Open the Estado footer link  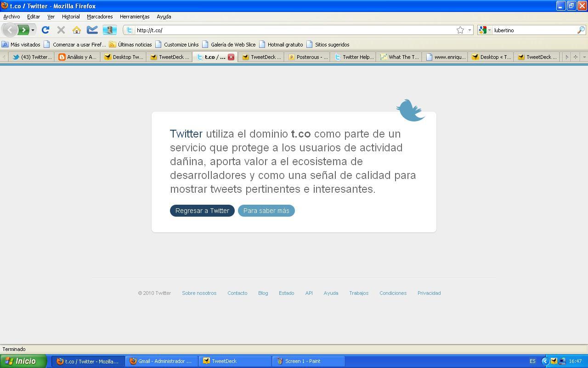click(286, 293)
